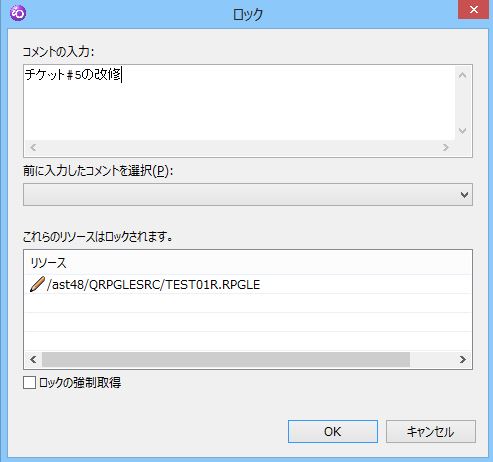
Task: Select the /ast48/QRPGLESRC/TEST01R.RPGLE resource row
Action: 248,284
